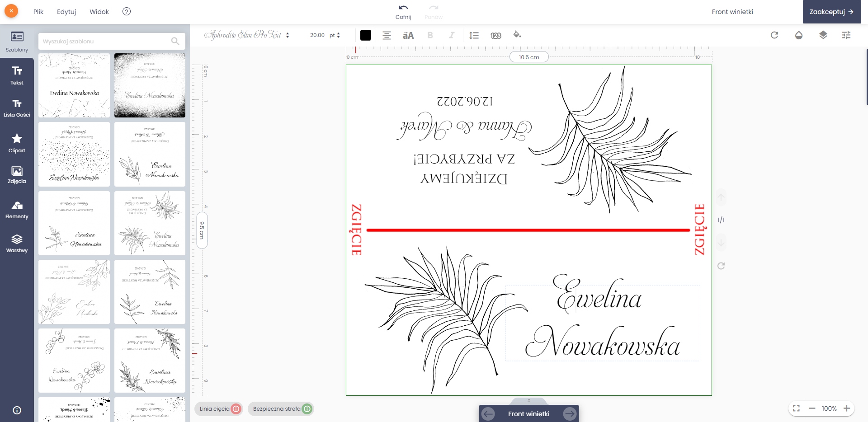Click the 123 numbering icon
Image resolution: width=868 pixels, height=422 pixels.
[x=496, y=35]
